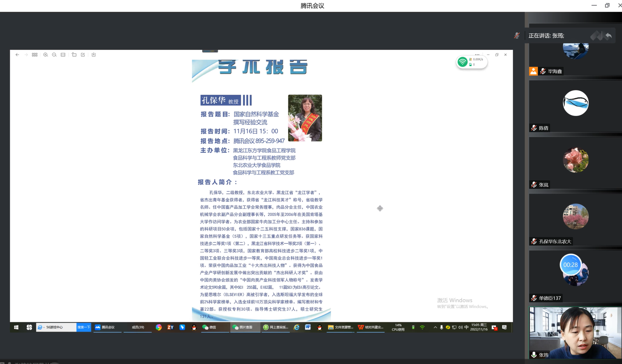Click the 00:28 timer bubble
Screen dimensions: 622x364
(571, 265)
